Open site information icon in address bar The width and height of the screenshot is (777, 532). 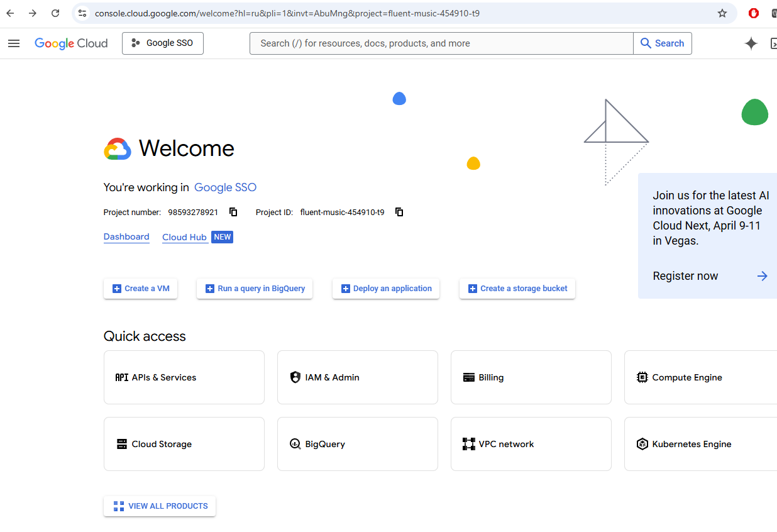(x=82, y=13)
